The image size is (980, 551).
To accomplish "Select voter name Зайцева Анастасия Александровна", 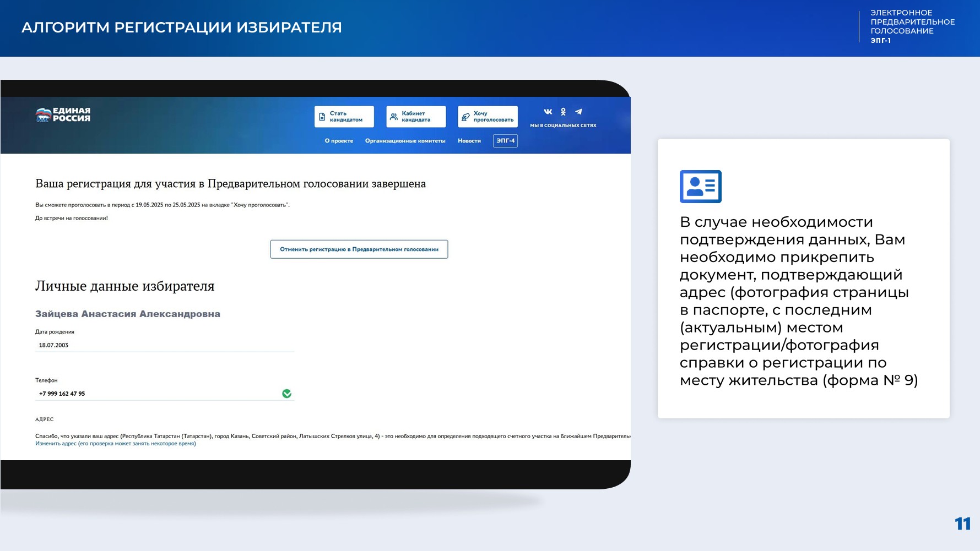I will 128,314.
